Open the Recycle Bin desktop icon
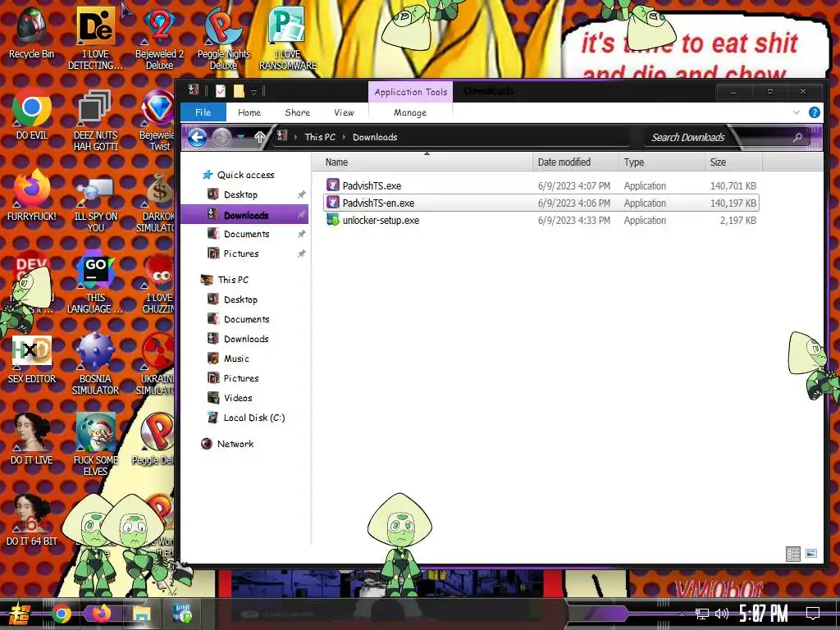This screenshot has height=630, width=840. click(31, 32)
